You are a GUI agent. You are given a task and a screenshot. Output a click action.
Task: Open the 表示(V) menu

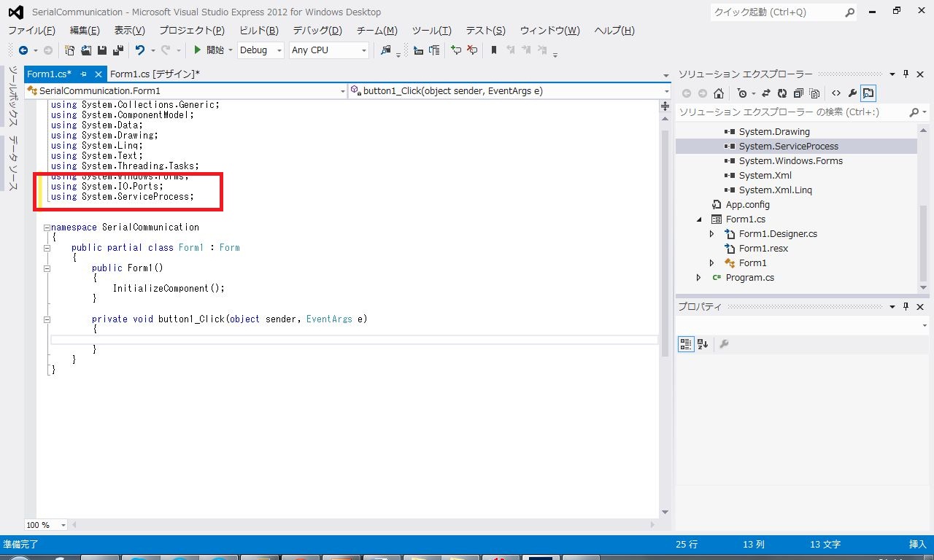pyautogui.click(x=130, y=31)
